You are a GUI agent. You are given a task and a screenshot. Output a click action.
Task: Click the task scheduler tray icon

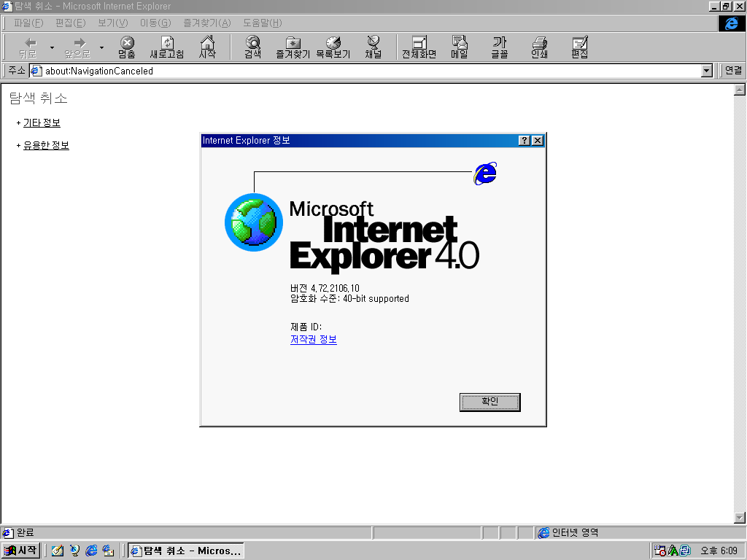pyautogui.click(x=659, y=551)
